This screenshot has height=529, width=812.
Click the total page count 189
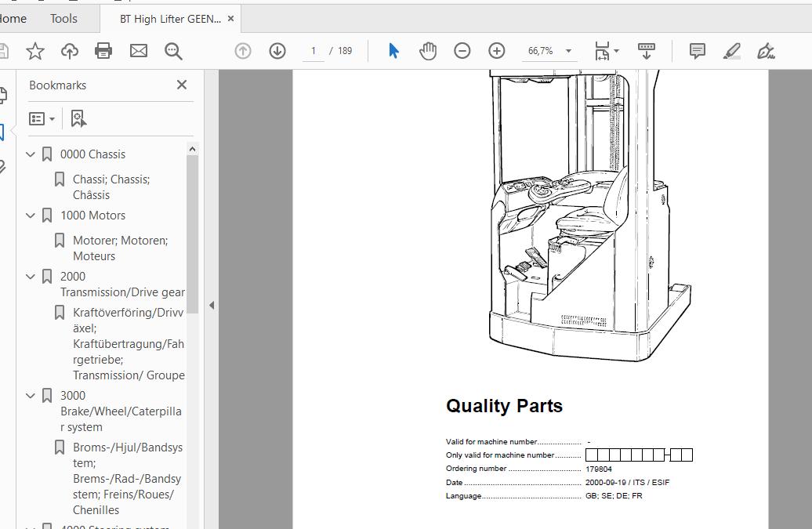tap(345, 51)
